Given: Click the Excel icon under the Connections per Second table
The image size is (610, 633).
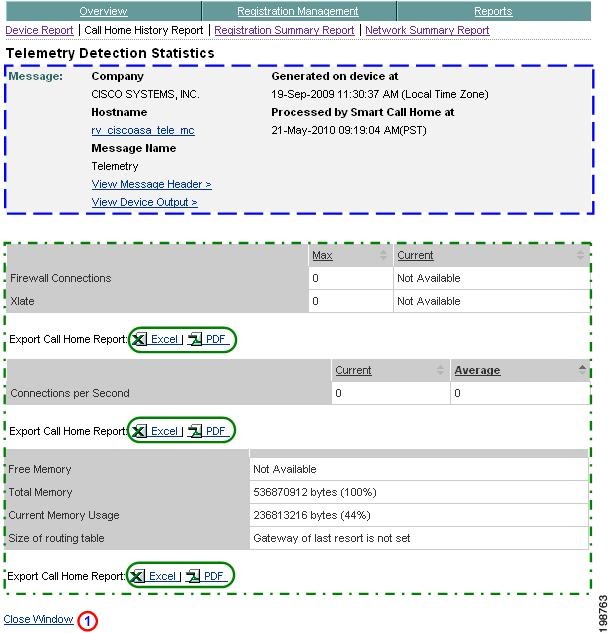Looking at the screenshot, I should click(139, 431).
